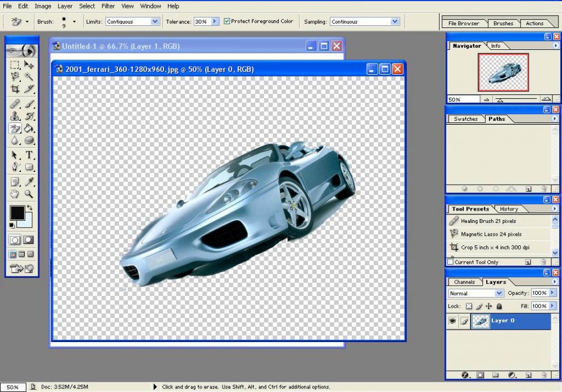The height and width of the screenshot is (392, 562).
Task: Select the Hand tool
Action: pos(15,194)
